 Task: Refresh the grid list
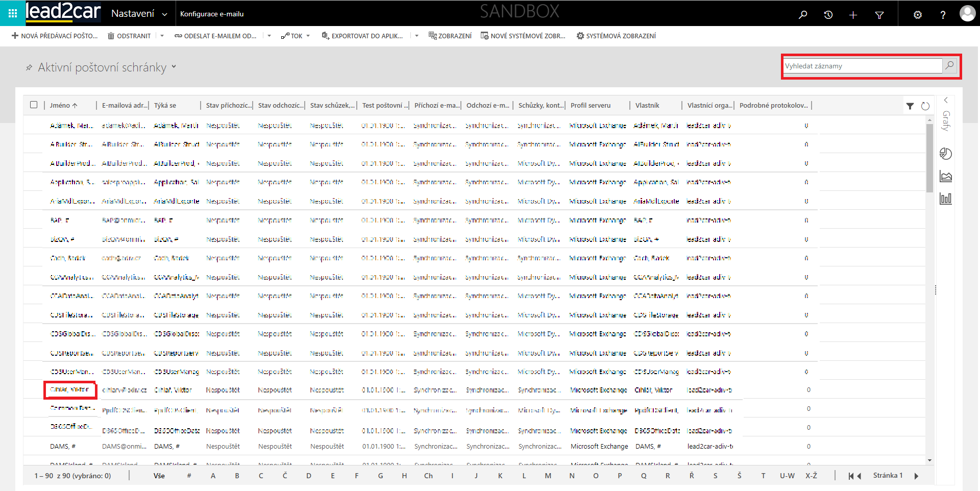925,106
